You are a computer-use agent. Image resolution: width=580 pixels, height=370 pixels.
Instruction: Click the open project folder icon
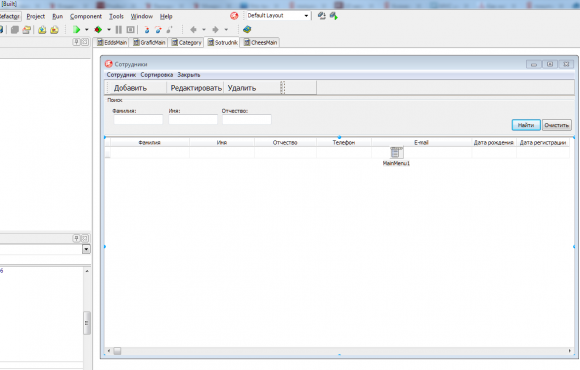27,30
